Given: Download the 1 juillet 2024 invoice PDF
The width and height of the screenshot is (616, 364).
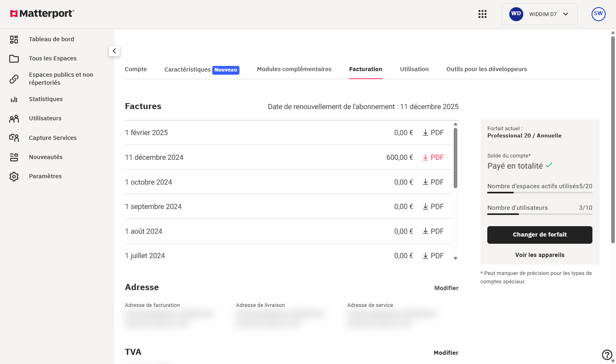Looking at the screenshot, I should 433,256.
